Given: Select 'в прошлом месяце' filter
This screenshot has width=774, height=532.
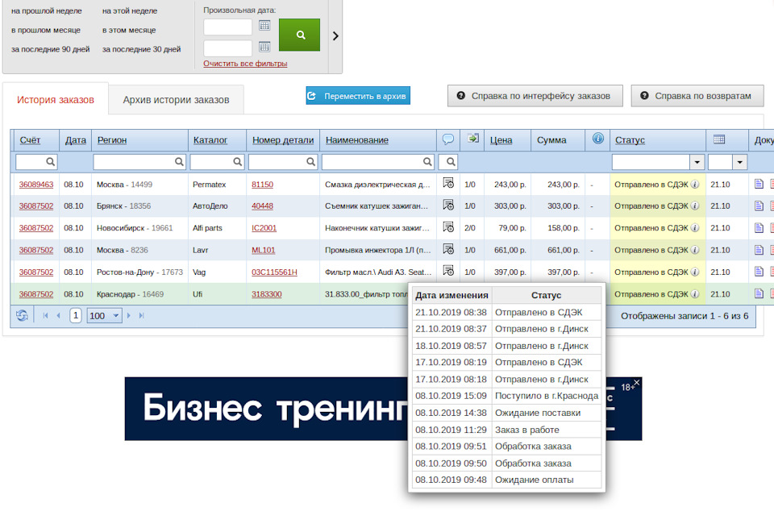Looking at the screenshot, I should point(46,30).
